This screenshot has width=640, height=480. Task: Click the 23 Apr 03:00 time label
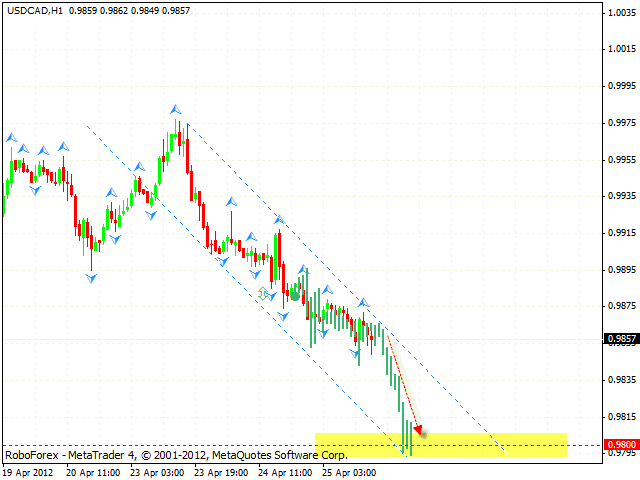(x=159, y=471)
